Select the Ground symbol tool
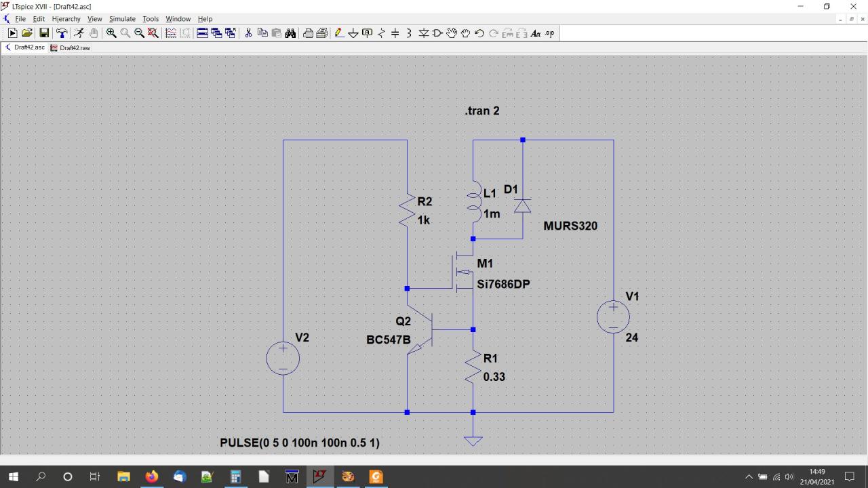 pyautogui.click(x=353, y=33)
